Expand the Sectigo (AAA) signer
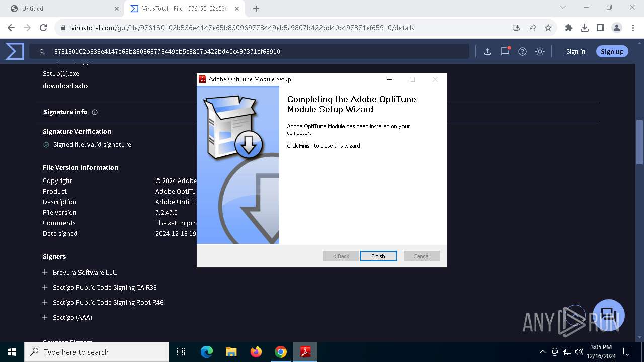 [45, 317]
